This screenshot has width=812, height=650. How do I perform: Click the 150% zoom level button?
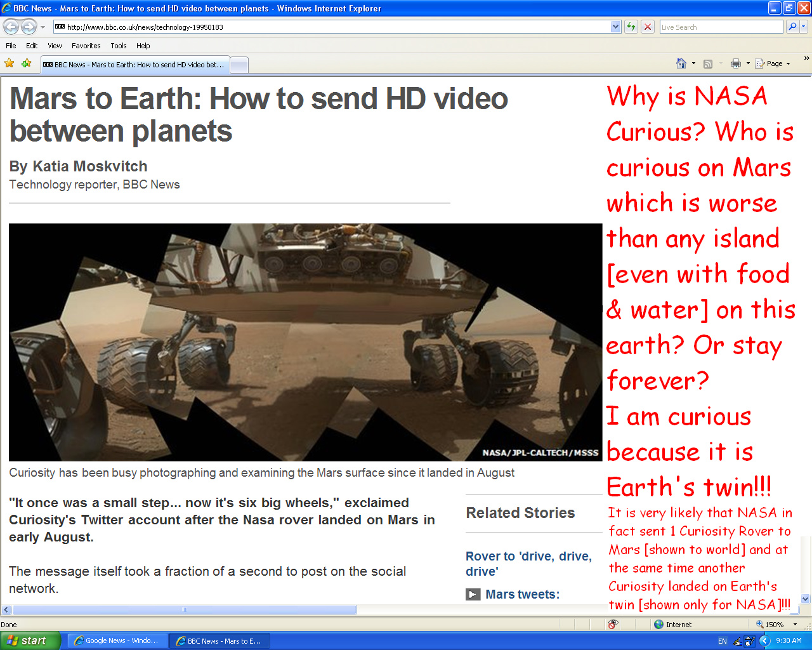769,625
